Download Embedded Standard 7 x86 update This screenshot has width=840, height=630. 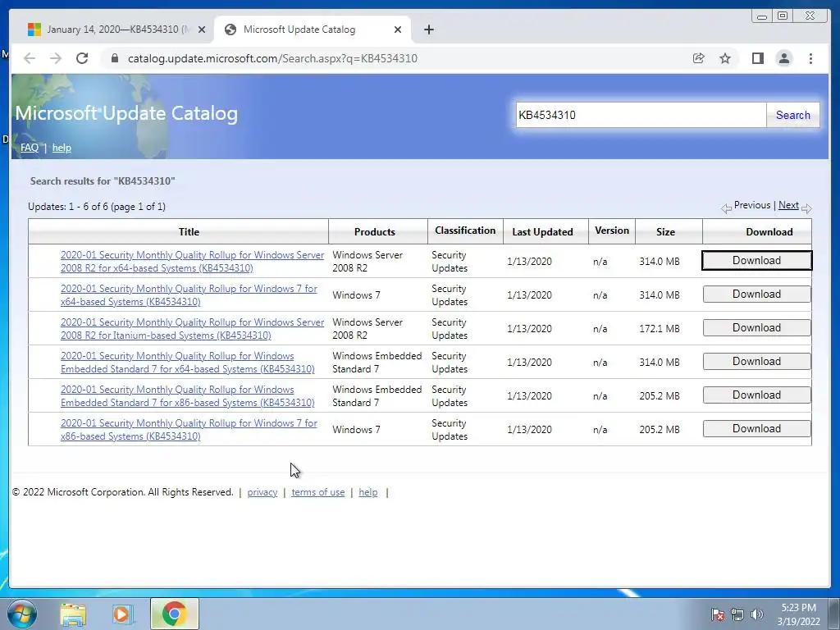pos(756,395)
